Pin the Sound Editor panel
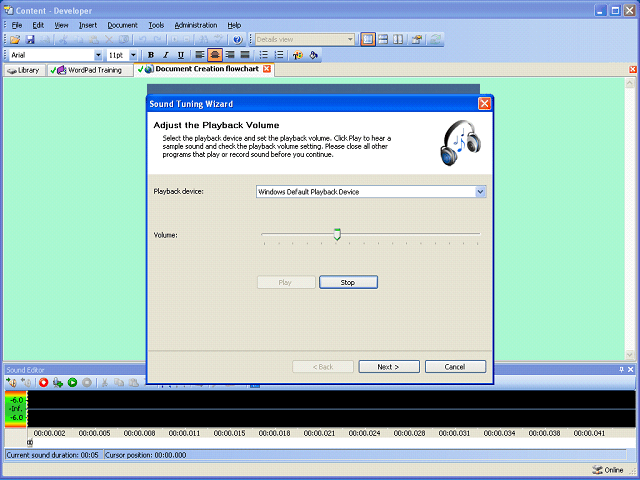Image resolution: width=640 pixels, height=480 pixels. pos(621,369)
